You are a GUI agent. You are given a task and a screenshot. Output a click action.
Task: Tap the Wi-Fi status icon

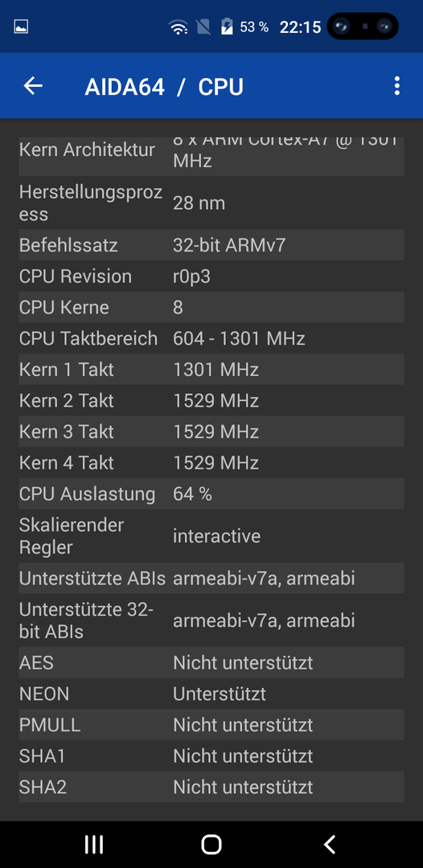tap(179, 27)
